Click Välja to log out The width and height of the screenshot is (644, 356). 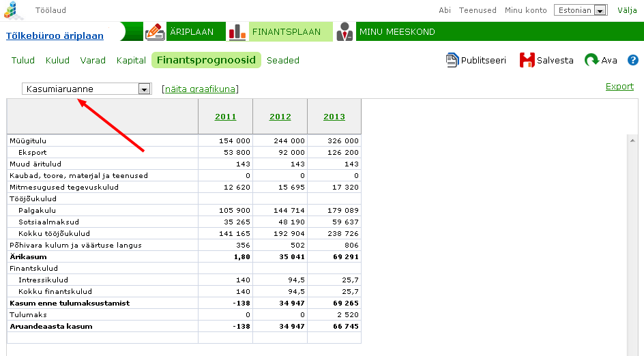[x=627, y=10]
